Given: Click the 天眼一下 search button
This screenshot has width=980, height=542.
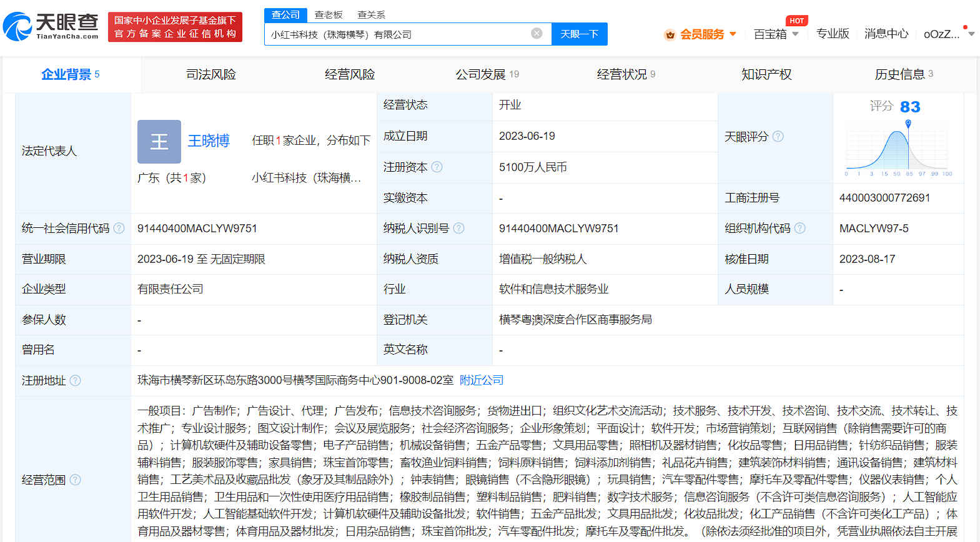Looking at the screenshot, I should pos(579,34).
